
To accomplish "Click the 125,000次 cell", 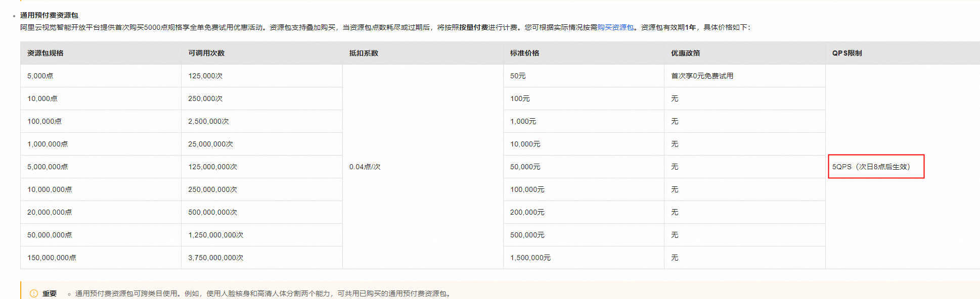I will [x=262, y=76].
